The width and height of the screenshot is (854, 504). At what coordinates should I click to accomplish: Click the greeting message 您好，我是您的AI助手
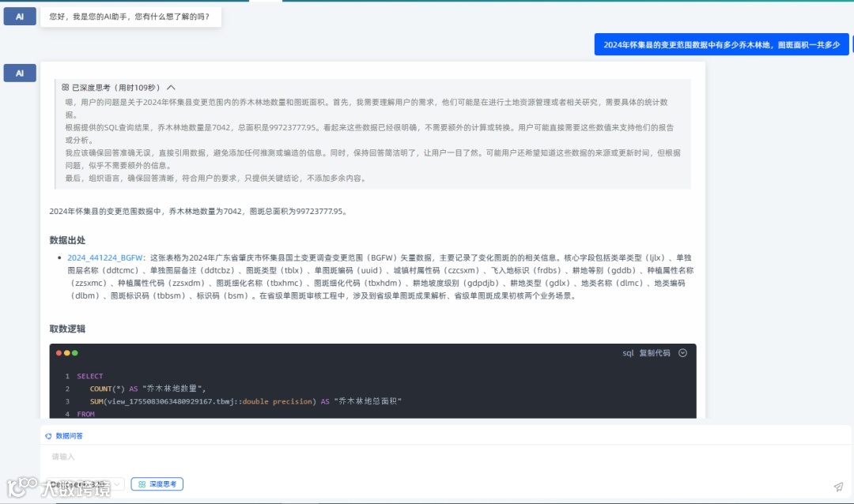coord(130,17)
